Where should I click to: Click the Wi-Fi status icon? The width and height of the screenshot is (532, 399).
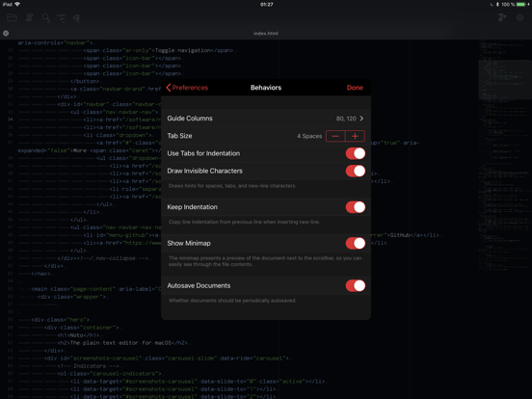(17, 4)
